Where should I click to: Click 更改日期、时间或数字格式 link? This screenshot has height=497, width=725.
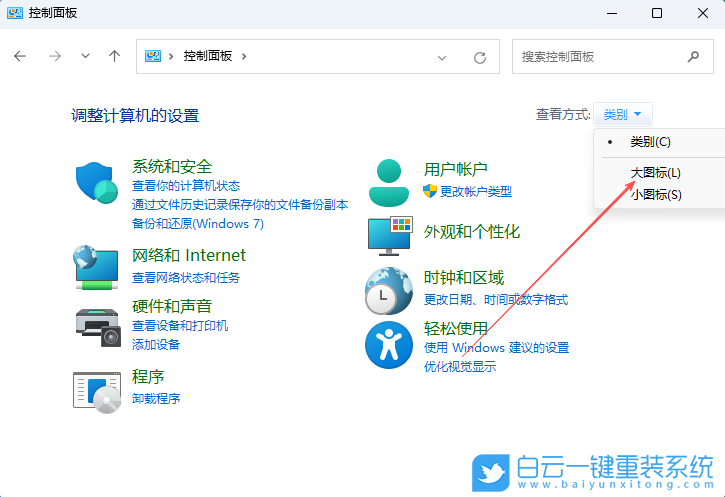pyautogui.click(x=496, y=300)
